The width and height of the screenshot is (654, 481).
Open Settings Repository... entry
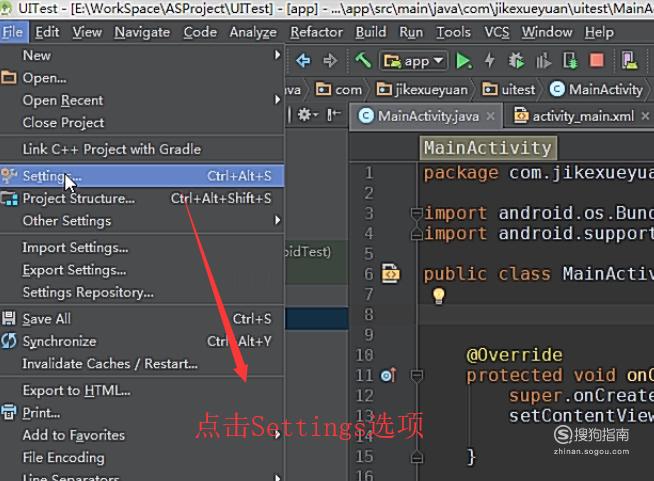pyautogui.click(x=142, y=292)
